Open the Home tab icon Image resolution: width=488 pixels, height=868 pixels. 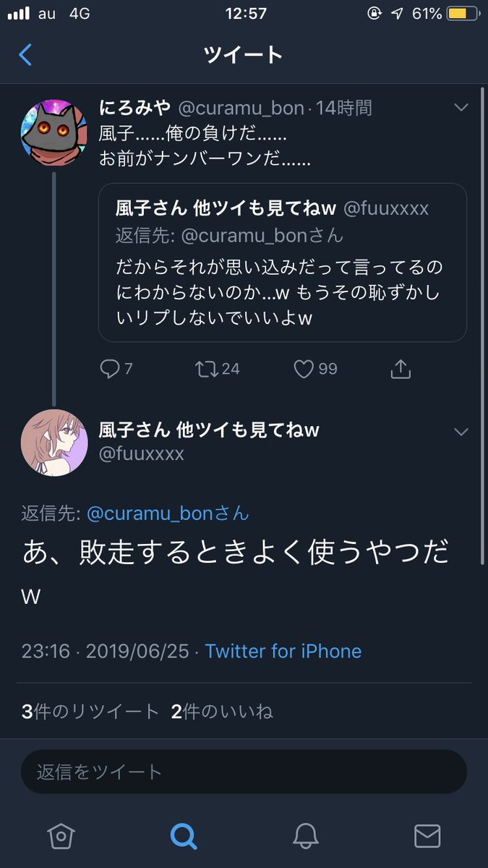point(61,837)
